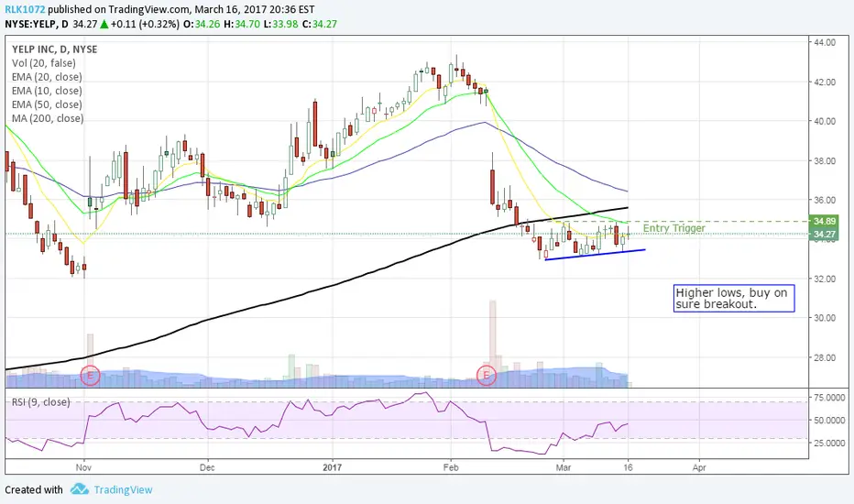Screen dimensions: 854x504
Task: Click the 36.00 price axis label
Action: tap(825, 200)
